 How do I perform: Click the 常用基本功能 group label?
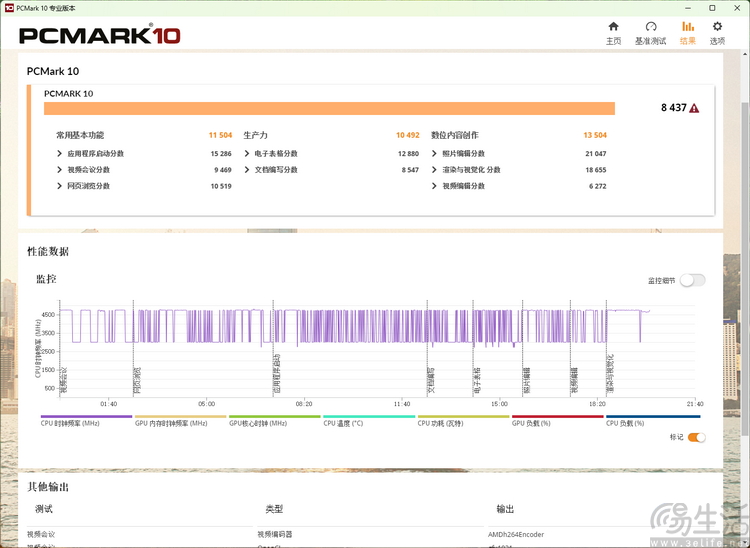coord(80,135)
